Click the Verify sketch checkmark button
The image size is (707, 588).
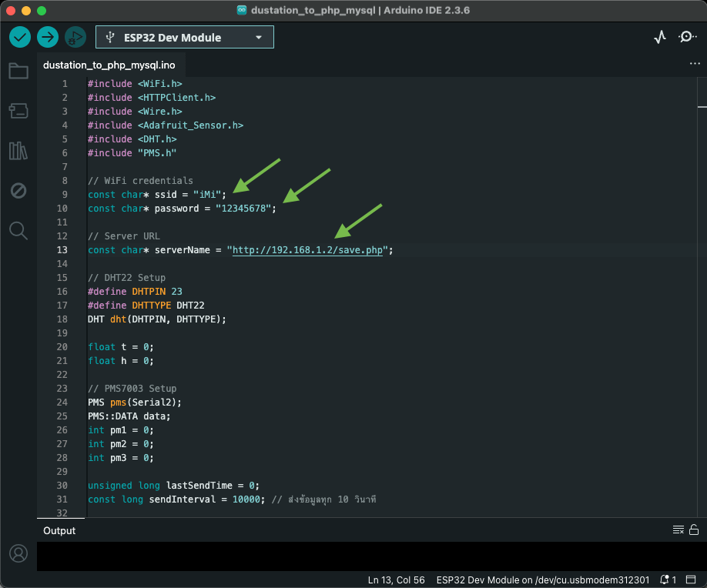pos(20,37)
